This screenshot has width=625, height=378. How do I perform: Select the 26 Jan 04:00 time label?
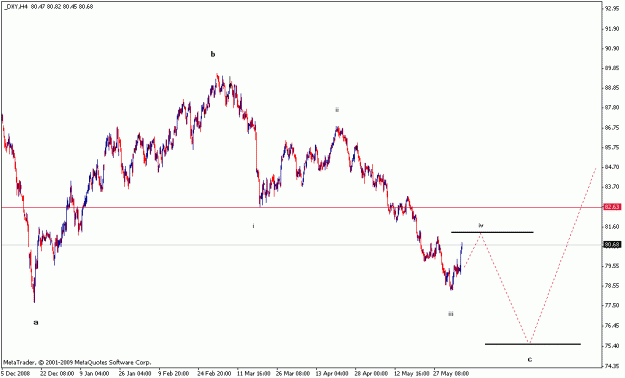[x=135, y=374]
